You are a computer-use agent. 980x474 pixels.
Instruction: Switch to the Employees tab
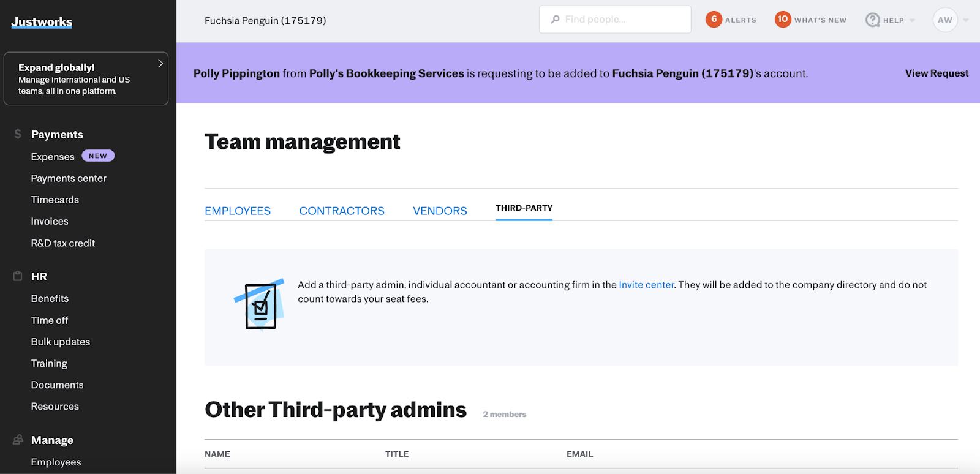pos(238,211)
